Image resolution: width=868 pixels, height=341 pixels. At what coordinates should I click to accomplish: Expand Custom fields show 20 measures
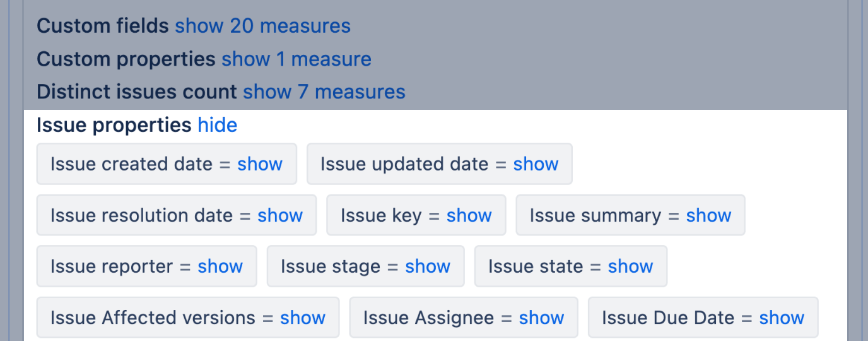[x=262, y=26]
